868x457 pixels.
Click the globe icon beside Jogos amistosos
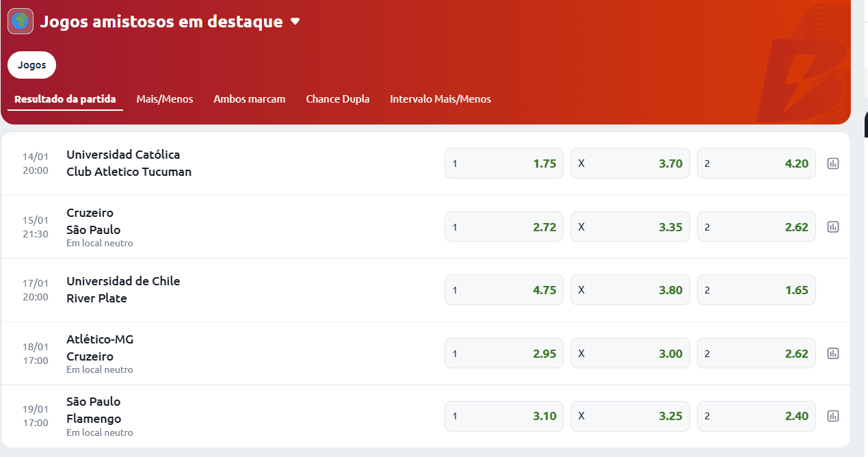coord(21,21)
